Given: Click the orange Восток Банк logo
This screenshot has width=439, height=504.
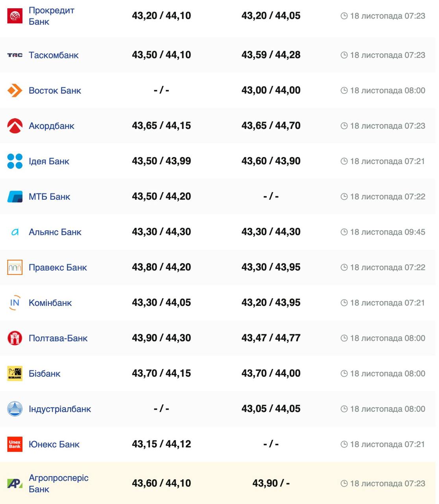Looking at the screenshot, I should (x=15, y=91).
